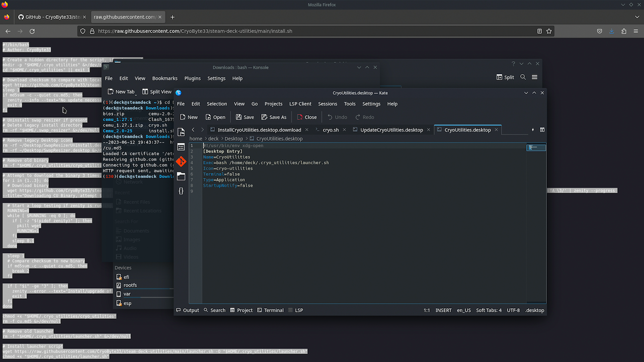
Task: Click New Tab in Konsole toolbar
Action: tap(121, 92)
